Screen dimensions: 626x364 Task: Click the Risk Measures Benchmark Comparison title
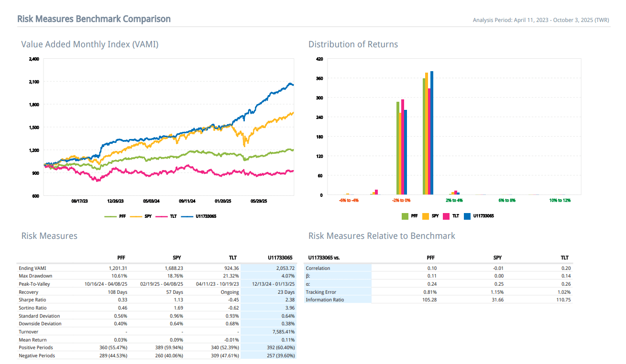coord(94,19)
